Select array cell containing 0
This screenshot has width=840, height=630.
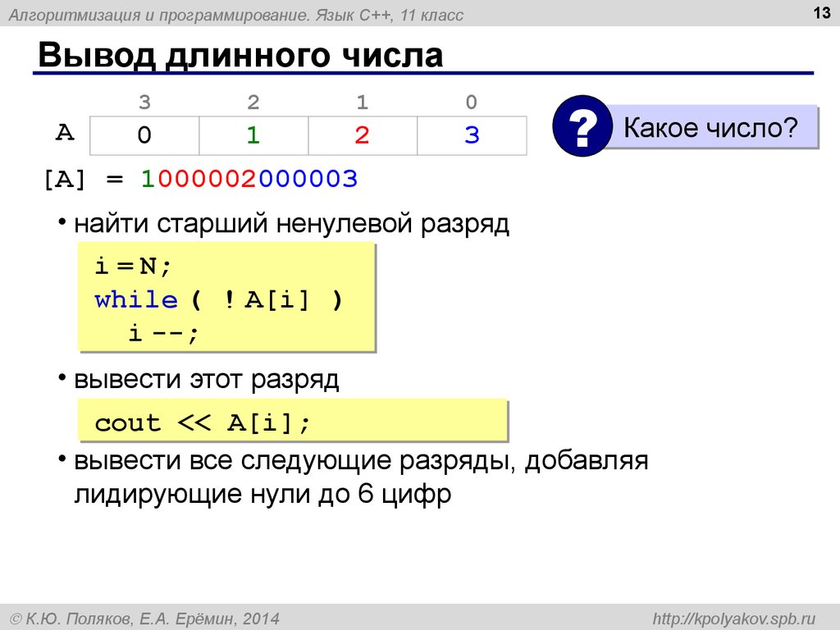pyautogui.click(x=144, y=135)
